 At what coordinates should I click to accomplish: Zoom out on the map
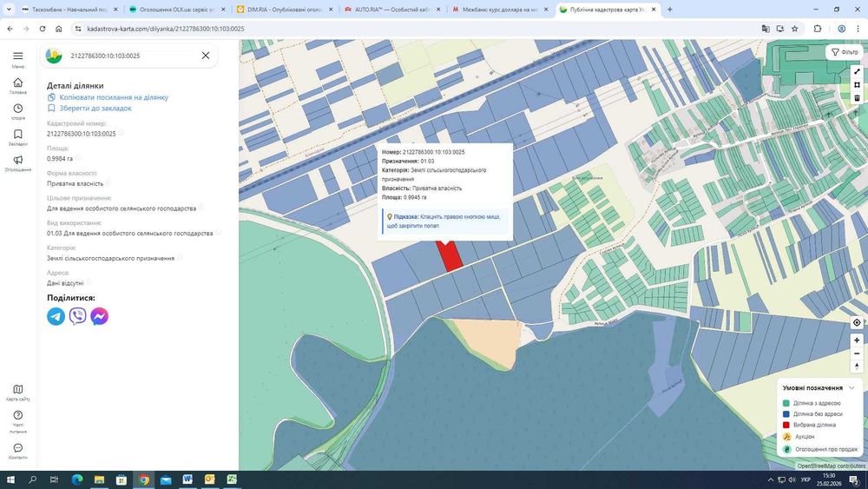(857, 354)
